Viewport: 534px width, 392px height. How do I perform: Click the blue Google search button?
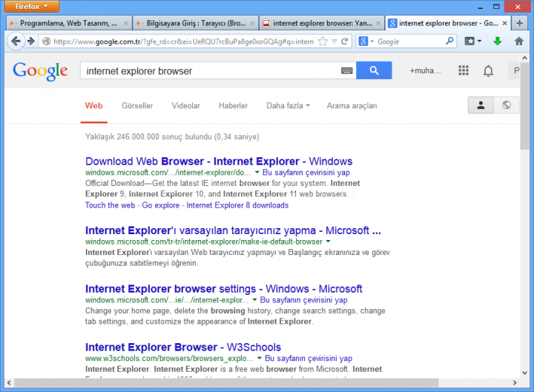click(374, 70)
